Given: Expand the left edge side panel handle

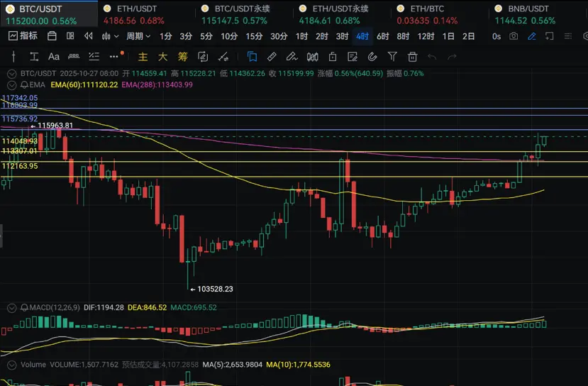Looking at the screenshot, I should coord(1,236).
